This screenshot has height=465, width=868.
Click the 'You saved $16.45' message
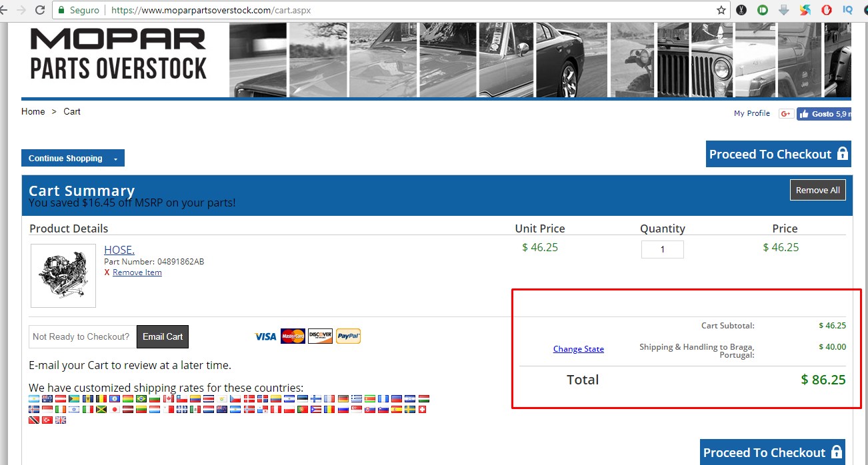(132, 203)
